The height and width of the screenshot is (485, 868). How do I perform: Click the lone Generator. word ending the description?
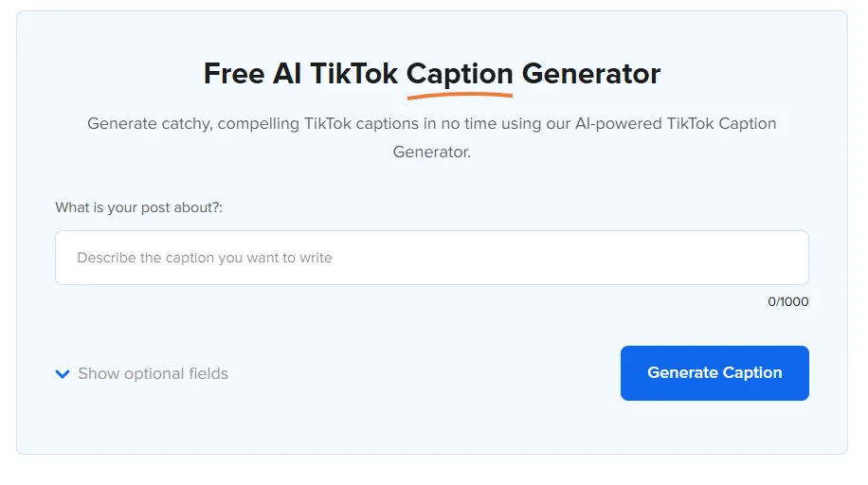pyautogui.click(x=432, y=152)
